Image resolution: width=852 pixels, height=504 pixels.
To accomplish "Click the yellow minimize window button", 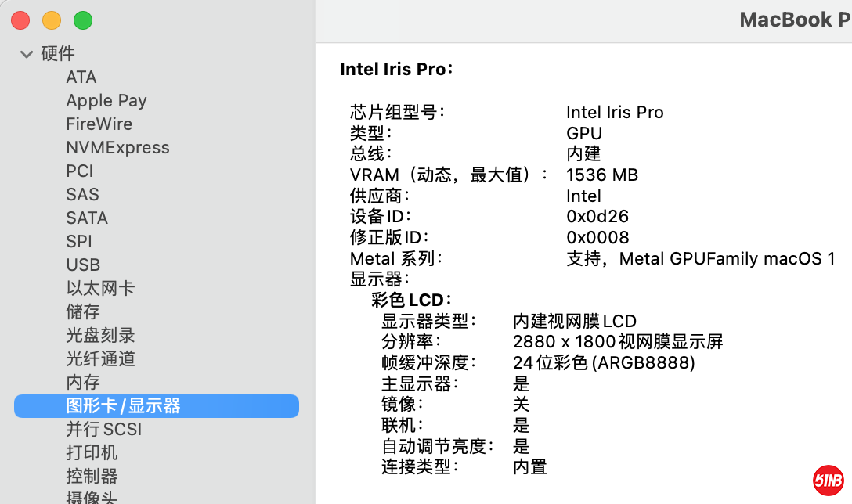I will click(52, 20).
